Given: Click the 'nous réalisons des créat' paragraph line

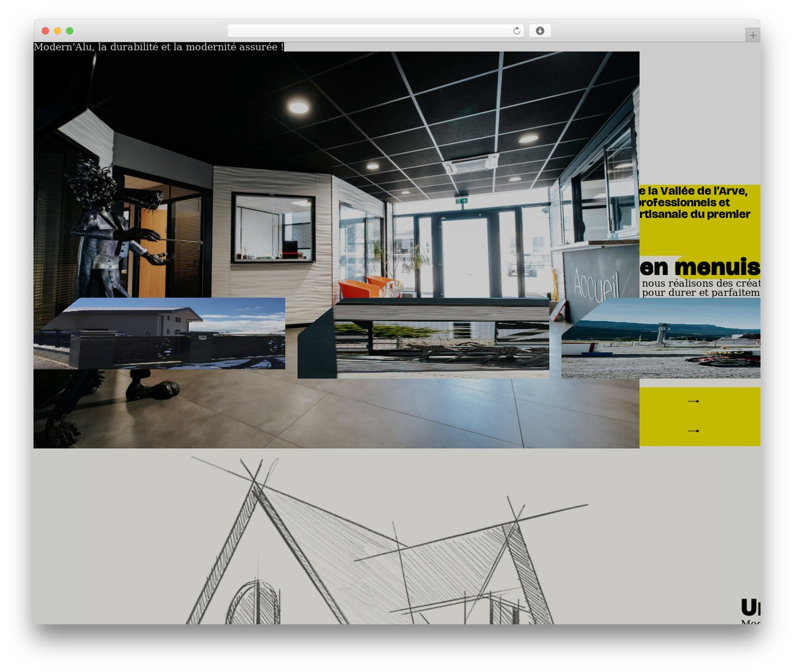Looking at the screenshot, I should pos(701,283).
